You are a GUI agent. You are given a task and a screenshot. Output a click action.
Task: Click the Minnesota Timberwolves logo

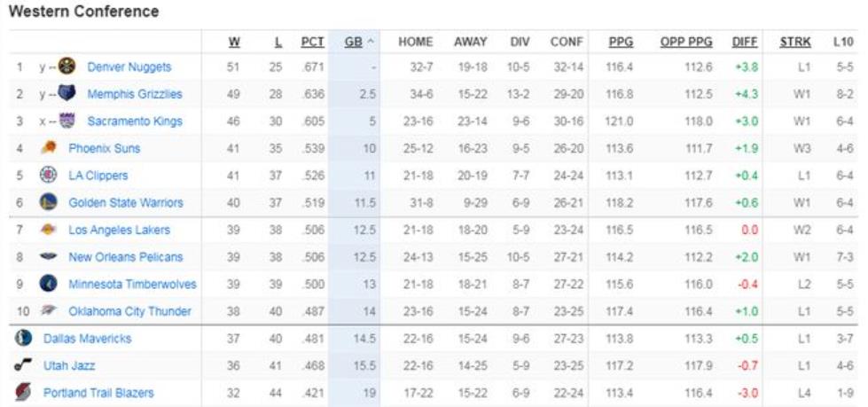tap(49, 284)
